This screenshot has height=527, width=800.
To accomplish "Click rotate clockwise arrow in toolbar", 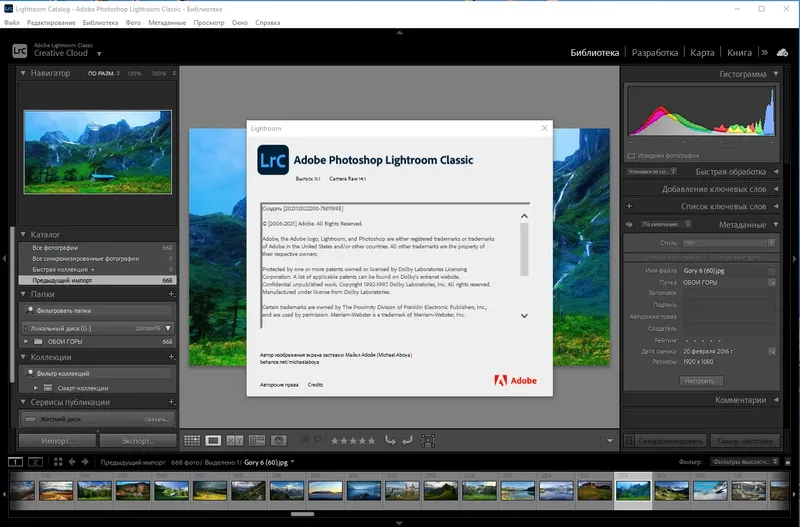I will tap(407, 441).
